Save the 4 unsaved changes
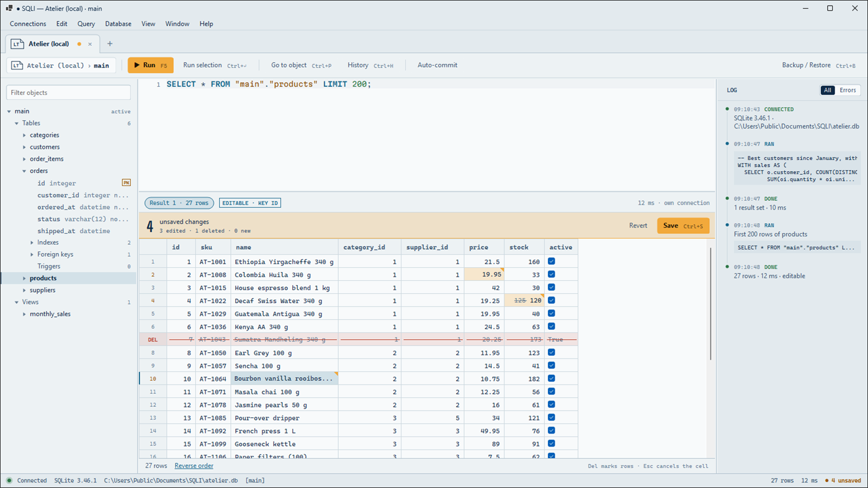This screenshot has height=488, width=868. [x=683, y=226]
